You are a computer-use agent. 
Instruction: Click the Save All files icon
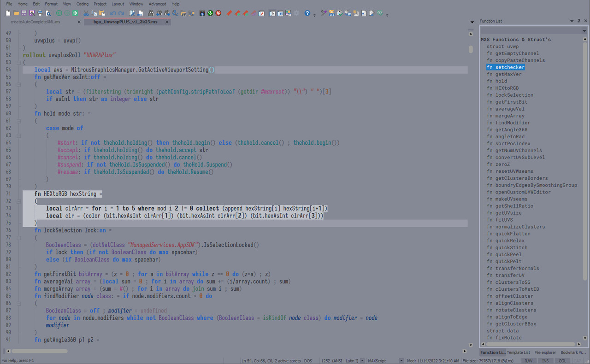point(31,13)
